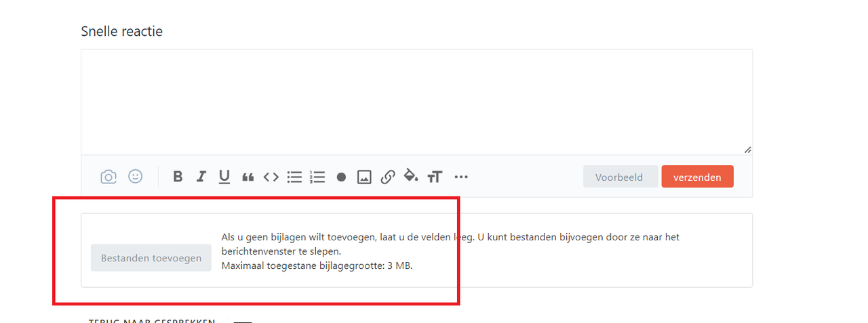This screenshot has height=323, width=868.
Task: Insert a quote block
Action: pos(248,177)
